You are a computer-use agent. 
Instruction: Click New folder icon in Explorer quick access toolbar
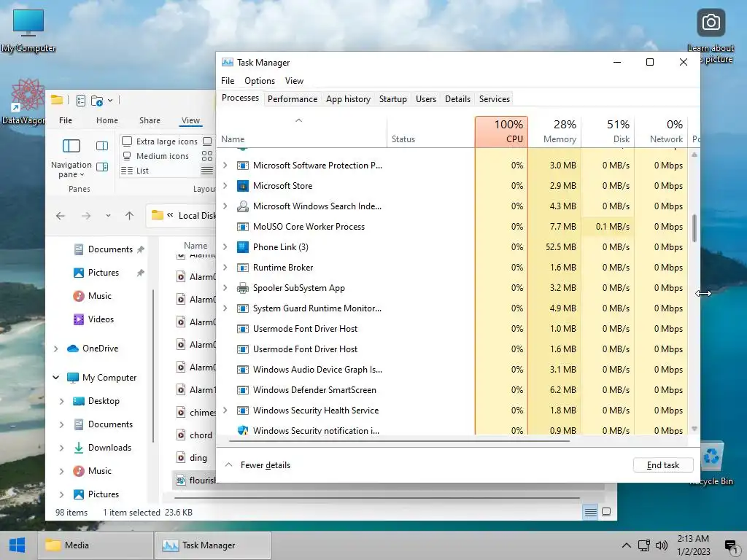[97, 101]
